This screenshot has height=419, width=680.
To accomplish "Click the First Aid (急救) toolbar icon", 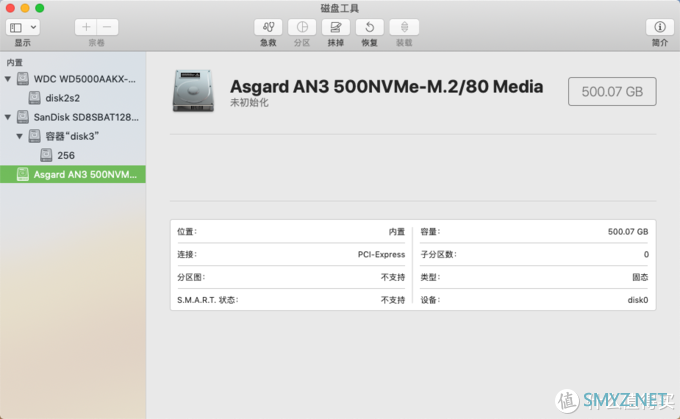I will [268, 27].
